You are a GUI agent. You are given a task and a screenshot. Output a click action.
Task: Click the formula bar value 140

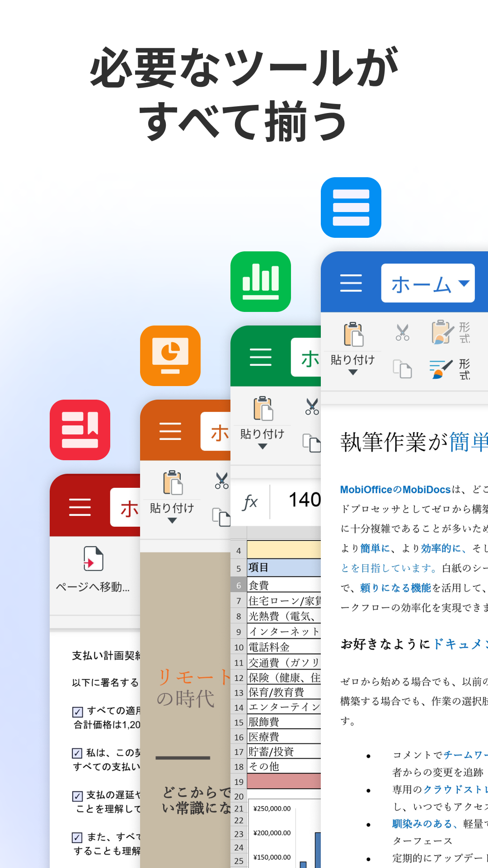click(305, 500)
